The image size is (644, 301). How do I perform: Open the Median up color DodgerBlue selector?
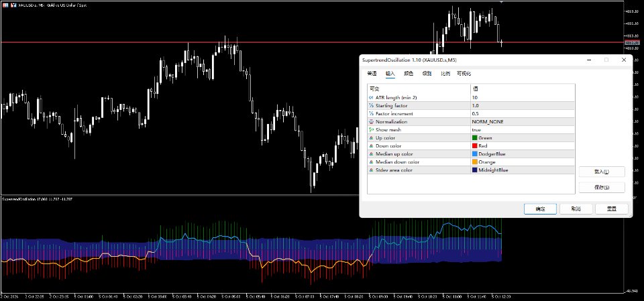523,154
